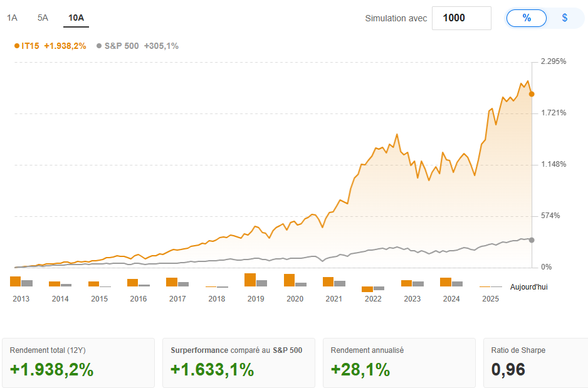
Task: Select the 2013 yearly return bars
Action: pos(21,282)
